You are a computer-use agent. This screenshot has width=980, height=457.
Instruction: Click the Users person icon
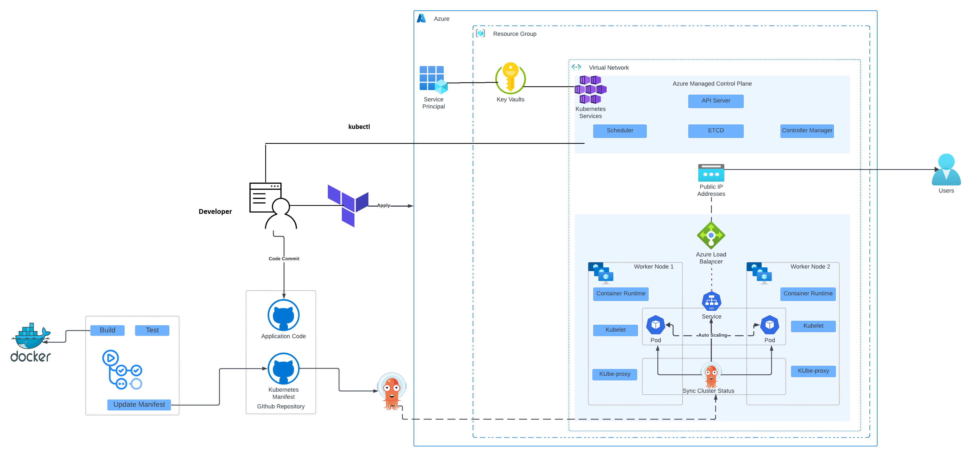point(946,169)
